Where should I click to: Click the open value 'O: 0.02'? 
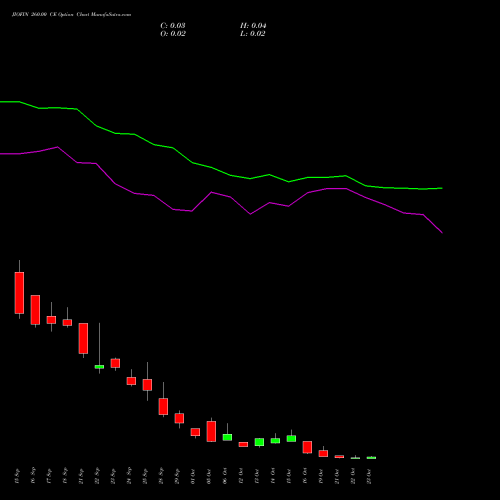(173, 34)
